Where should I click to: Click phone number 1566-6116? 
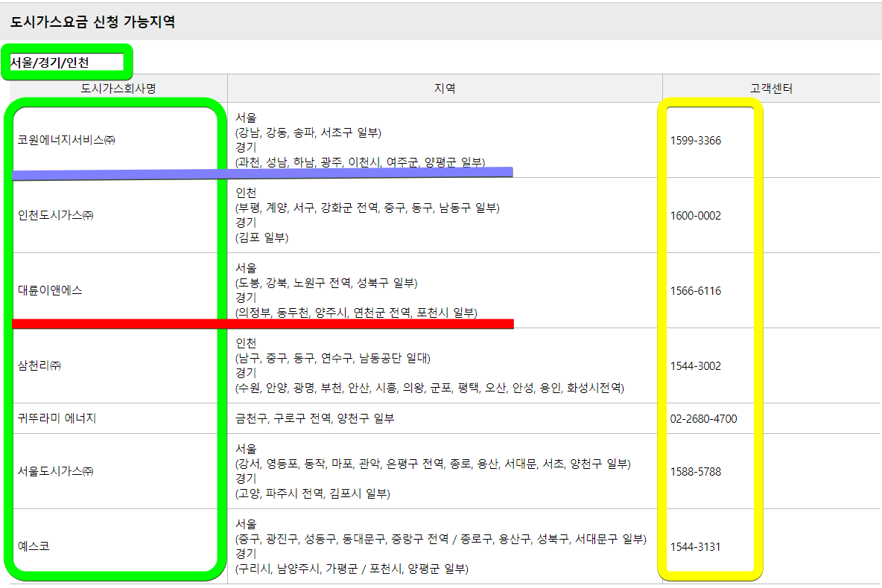(695, 291)
